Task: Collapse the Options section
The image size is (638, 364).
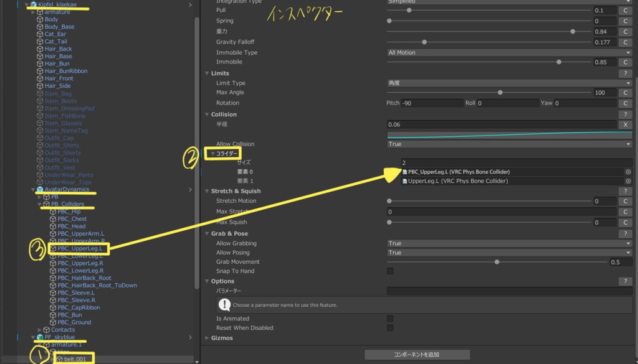Action: click(207, 281)
